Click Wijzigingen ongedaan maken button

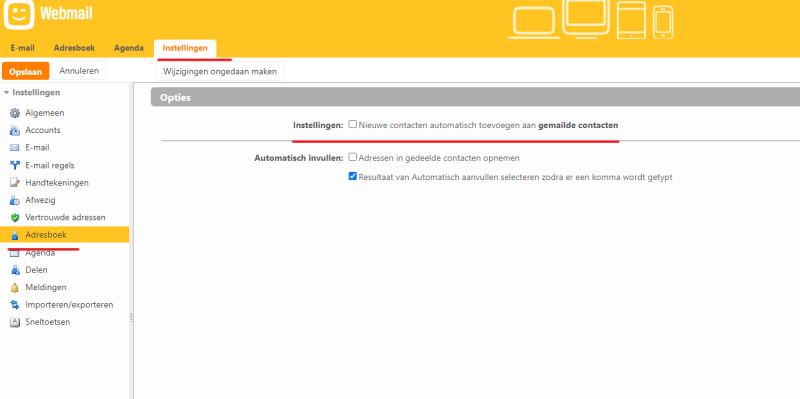[220, 71]
